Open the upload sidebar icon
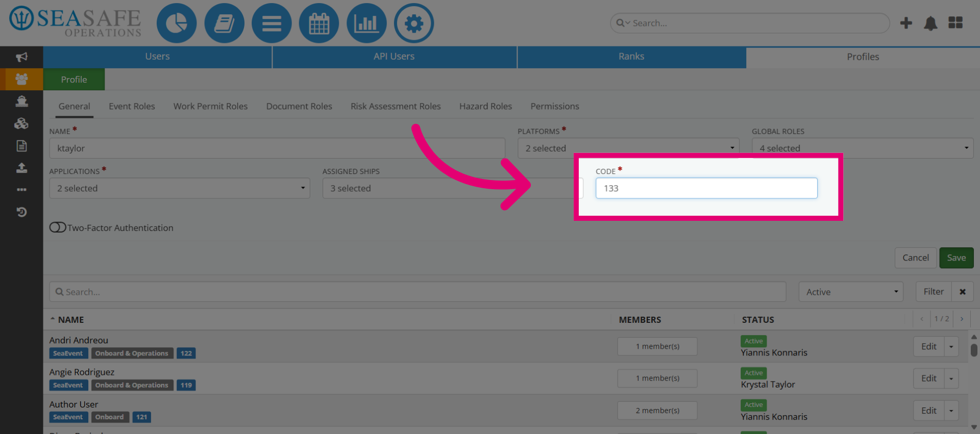 point(21,168)
